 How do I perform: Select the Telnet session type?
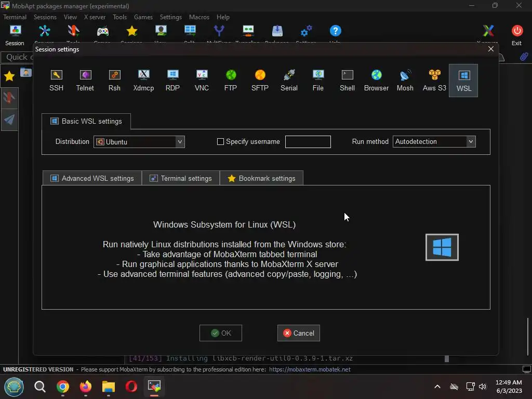pyautogui.click(x=85, y=81)
